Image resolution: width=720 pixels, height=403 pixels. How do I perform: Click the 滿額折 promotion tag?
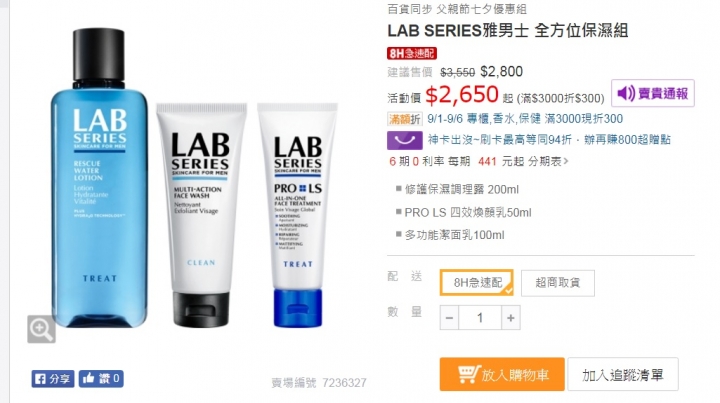pyautogui.click(x=405, y=119)
